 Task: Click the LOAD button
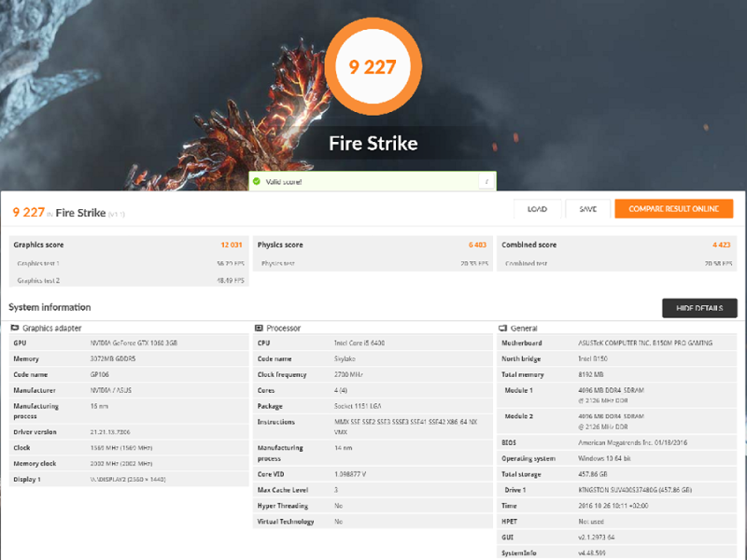click(537, 209)
